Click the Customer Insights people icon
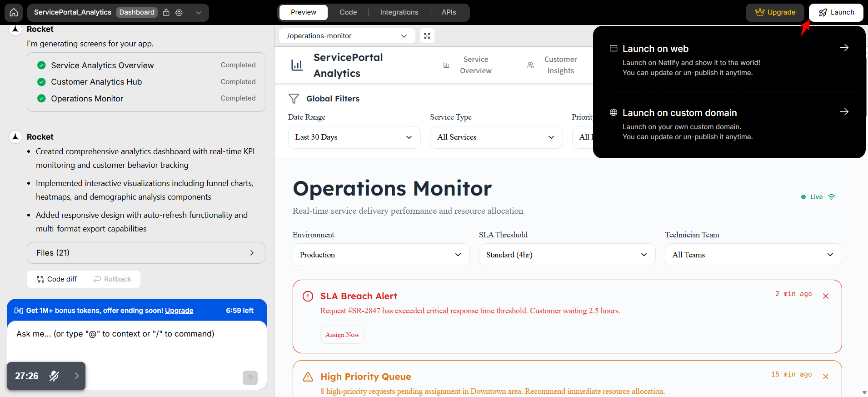 point(530,65)
